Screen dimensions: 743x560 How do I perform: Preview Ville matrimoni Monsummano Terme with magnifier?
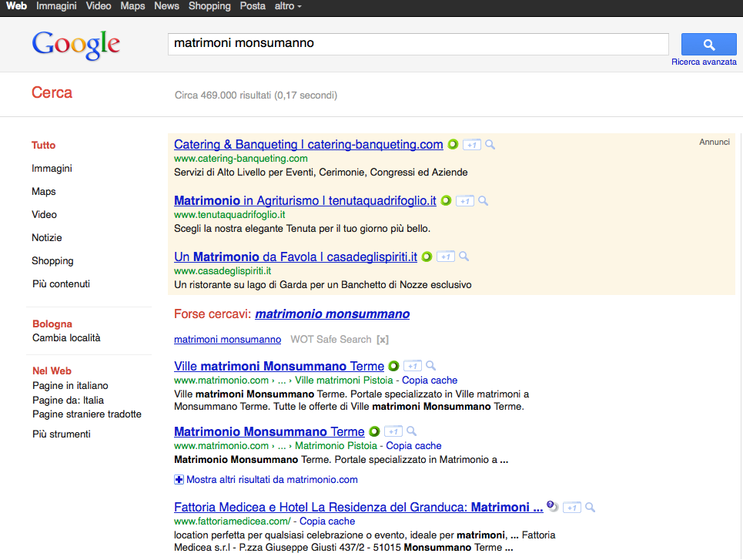coord(430,366)
